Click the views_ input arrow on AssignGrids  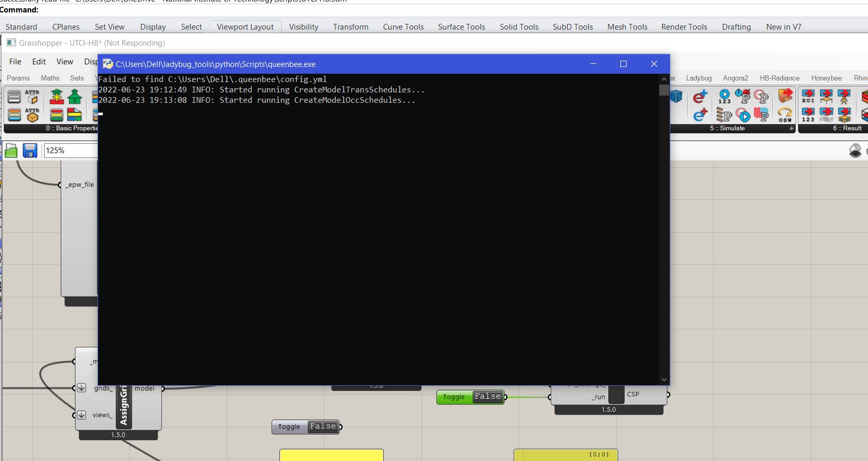point(82,415)
